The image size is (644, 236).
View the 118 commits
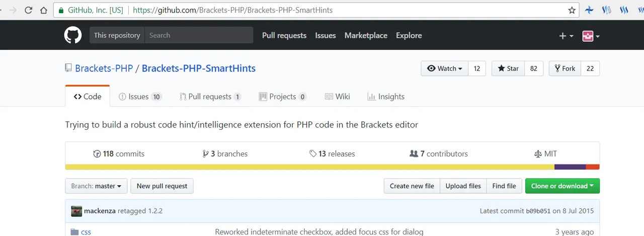(119, 153)
